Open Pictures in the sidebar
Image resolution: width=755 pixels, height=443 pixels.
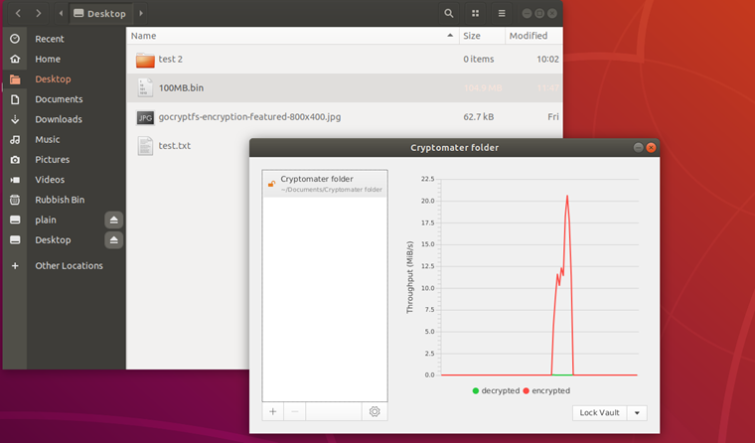click(x=64, y=159)
